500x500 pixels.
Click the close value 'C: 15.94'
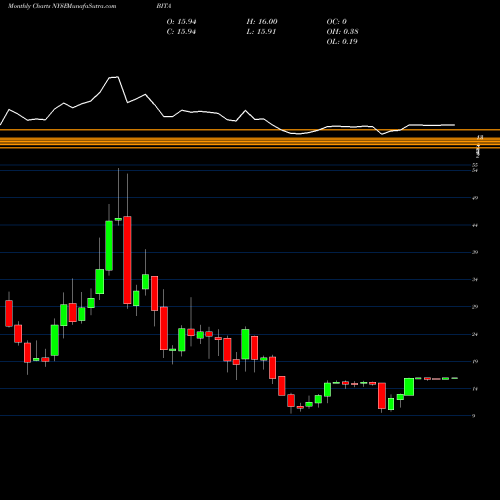181,32
